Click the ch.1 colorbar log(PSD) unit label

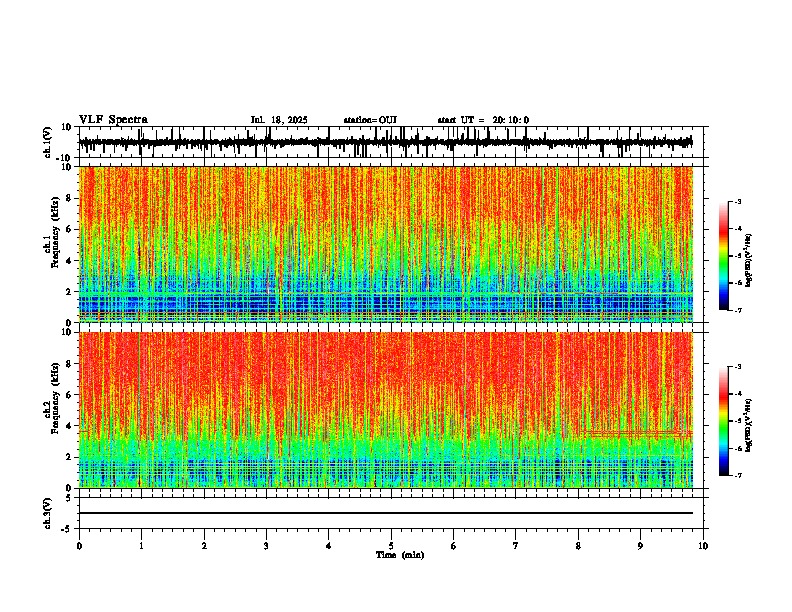coord(749,261)
